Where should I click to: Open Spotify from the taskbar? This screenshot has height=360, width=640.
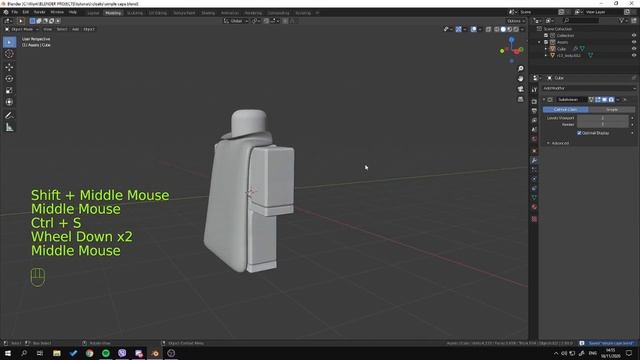click(x=106, y=353)
